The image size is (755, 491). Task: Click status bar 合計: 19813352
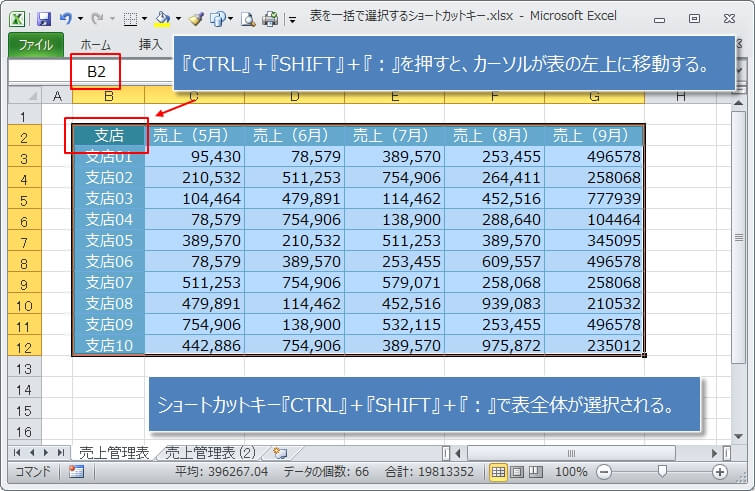(x=429, y=472)
